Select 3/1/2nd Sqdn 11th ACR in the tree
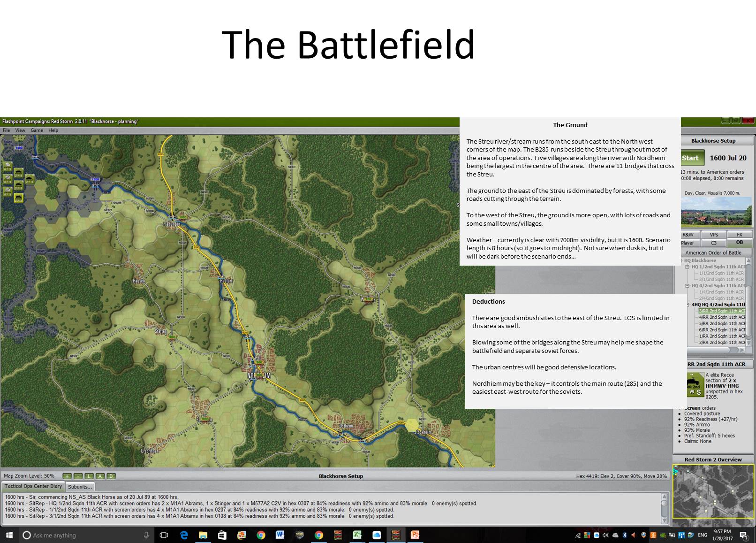 pyautogui.click(x=721, y=279)
